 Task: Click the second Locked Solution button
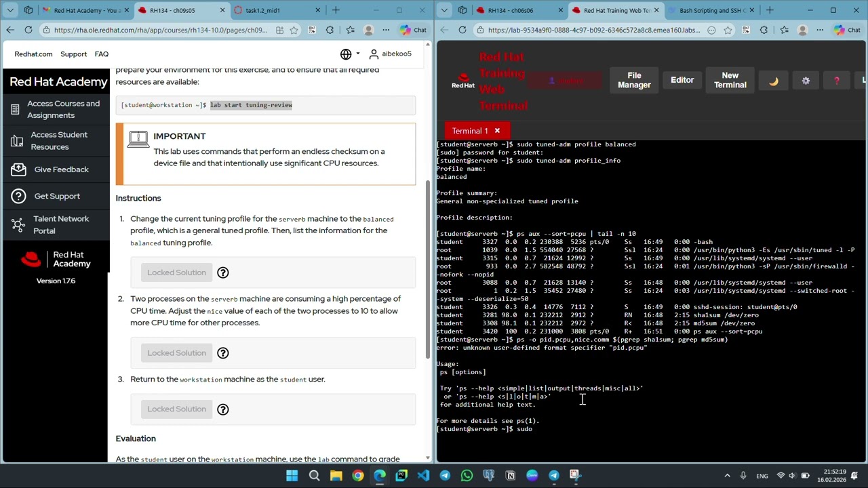pyautogui.click(x=176, y=353)
